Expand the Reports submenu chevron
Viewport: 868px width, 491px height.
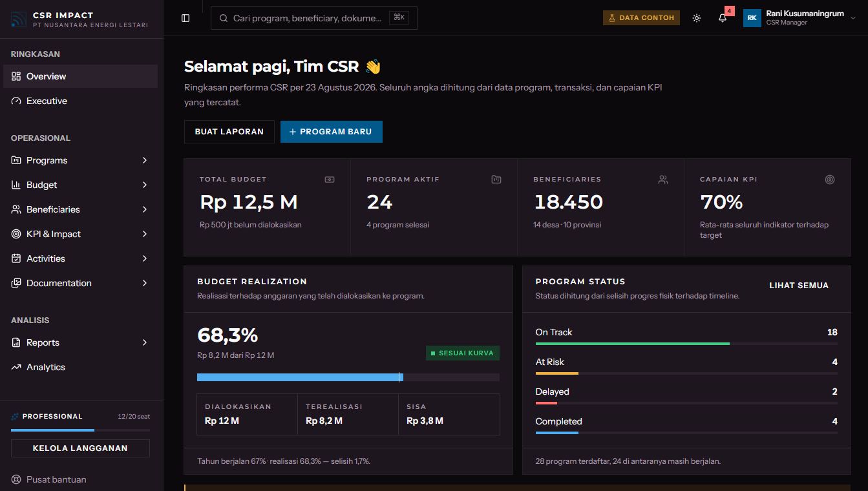click(145, 342)
